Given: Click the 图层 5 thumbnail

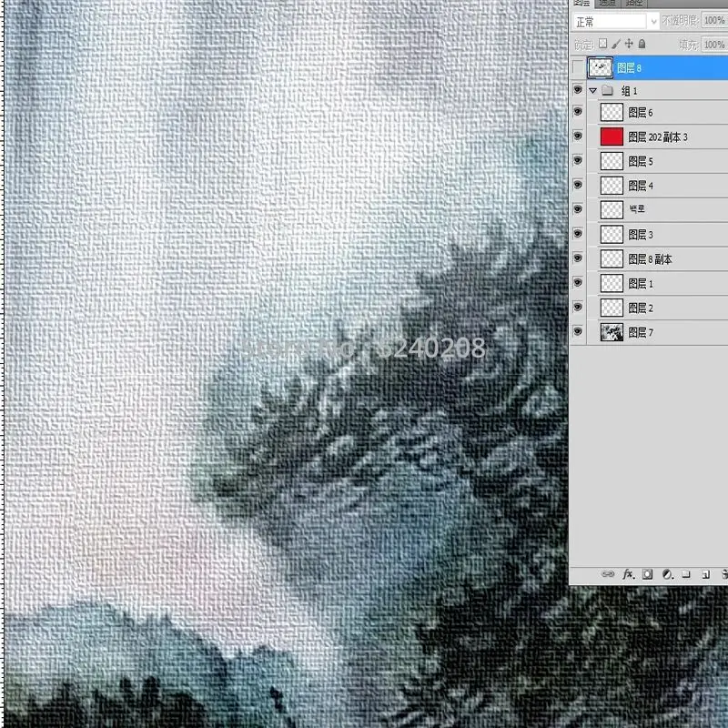Looking at the screenshot, I should pyautogui.click(x=612, y=161).
